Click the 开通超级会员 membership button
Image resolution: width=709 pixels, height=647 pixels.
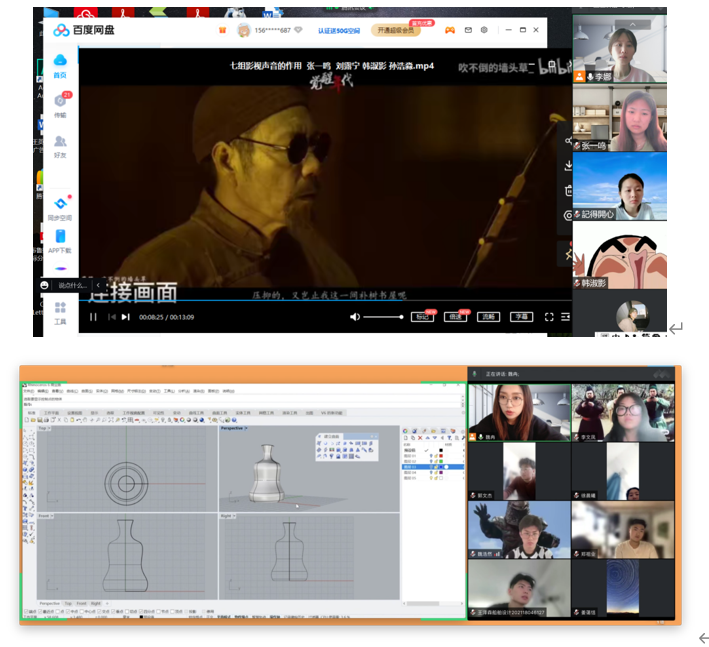[398, 31]
